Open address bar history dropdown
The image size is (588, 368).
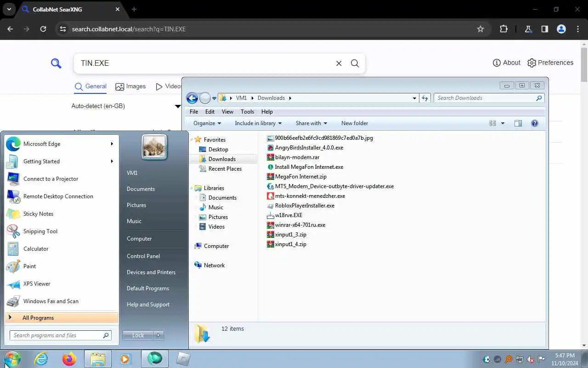point(414,98)
